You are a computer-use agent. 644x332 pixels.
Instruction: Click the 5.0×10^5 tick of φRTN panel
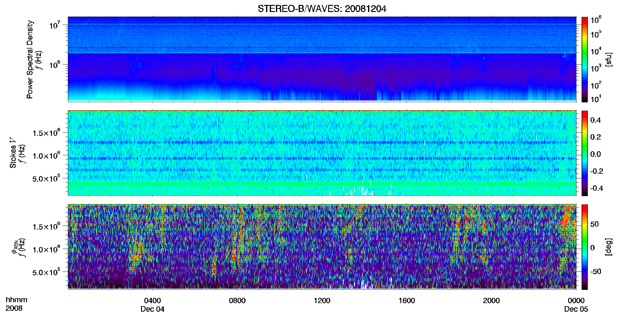tap(46, 272)
